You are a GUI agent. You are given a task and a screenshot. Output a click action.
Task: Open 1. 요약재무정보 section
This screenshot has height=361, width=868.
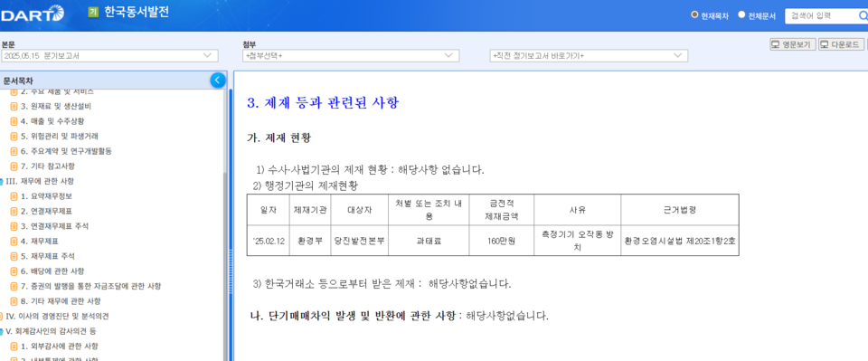tap(46, 196)
